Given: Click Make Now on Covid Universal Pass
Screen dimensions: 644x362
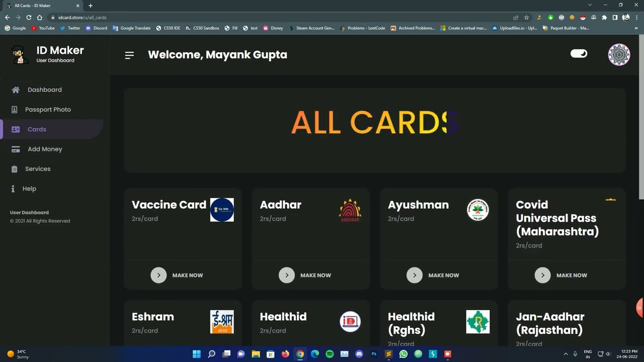Looking at the screenshot, I should point(561,275).
